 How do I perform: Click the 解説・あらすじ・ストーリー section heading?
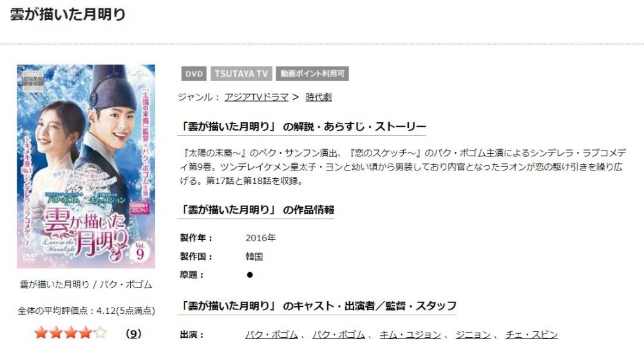click(x=302, y=126)
